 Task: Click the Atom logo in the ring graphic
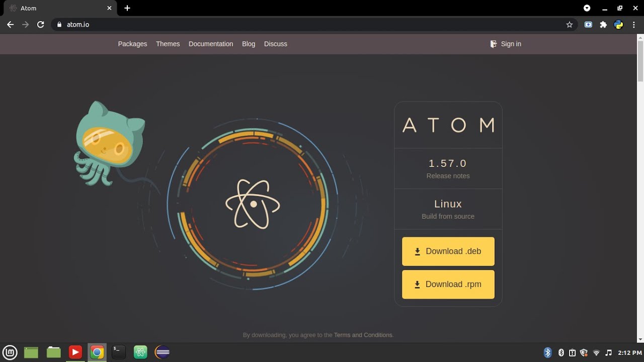tap(253, 204)
